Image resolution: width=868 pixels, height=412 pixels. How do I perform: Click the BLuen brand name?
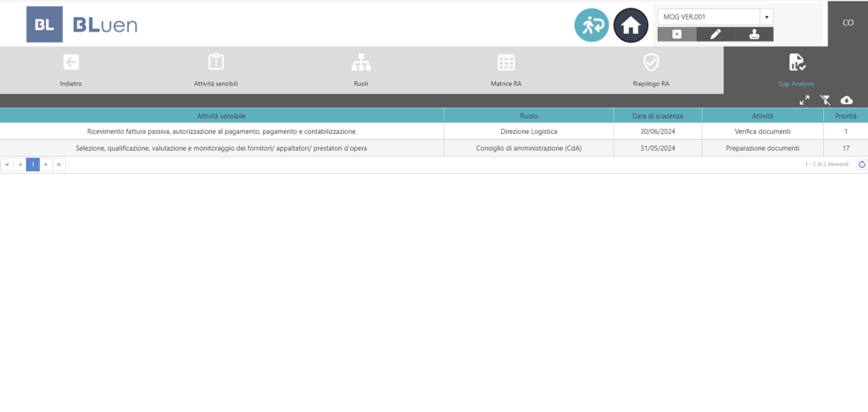105,25
